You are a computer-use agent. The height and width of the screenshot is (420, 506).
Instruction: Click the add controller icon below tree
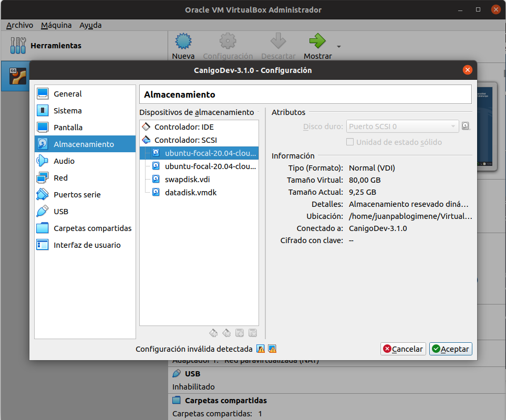(x=213, y=333)
